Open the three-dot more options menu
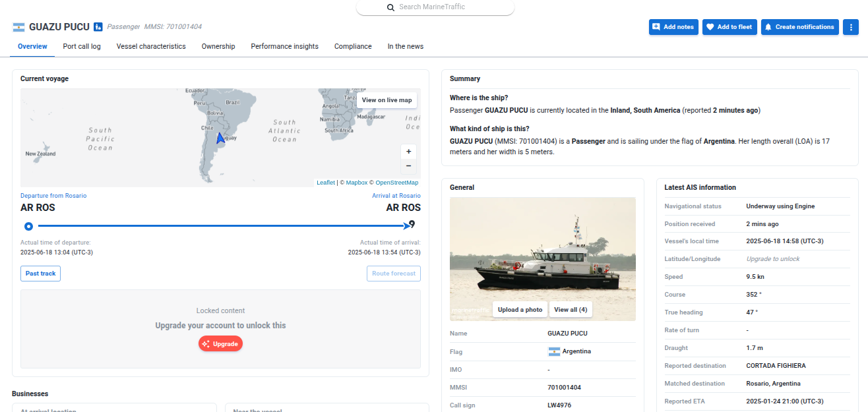 850,27
